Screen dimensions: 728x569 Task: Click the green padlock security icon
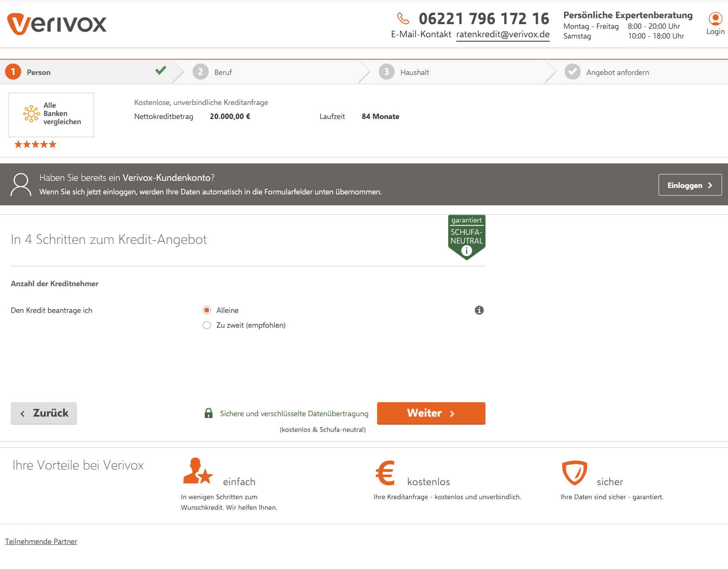[x=209, y=413]
